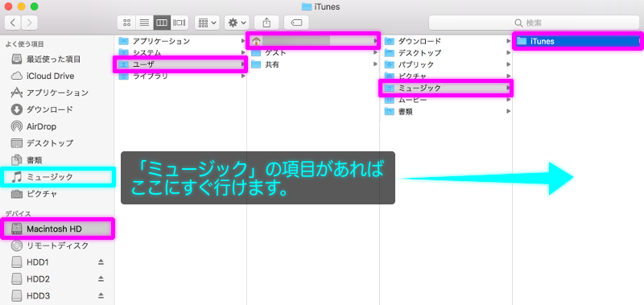The height and width of the screenshot is (305, 644).
Task: Switch to Cover Flow view
Action: click(x=180, y=23)
